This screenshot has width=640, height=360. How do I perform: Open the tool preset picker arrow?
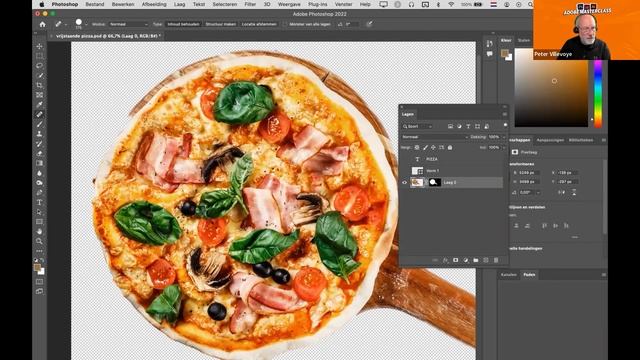click(66, 24)
